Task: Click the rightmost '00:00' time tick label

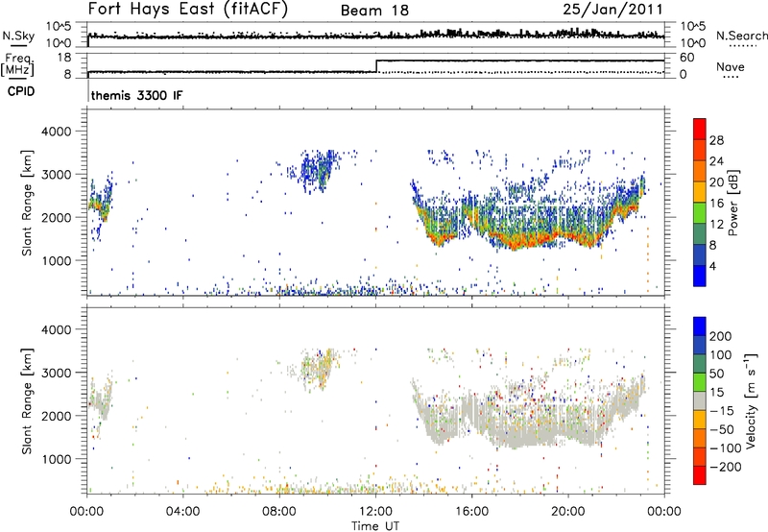Action: click(664, 512)
